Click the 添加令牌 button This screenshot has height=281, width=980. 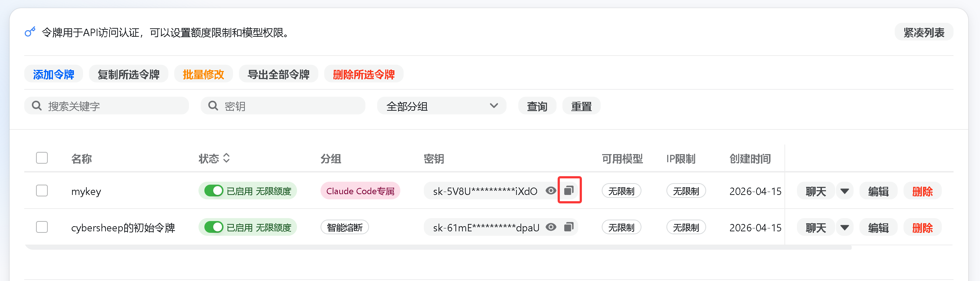click(54, 74)
